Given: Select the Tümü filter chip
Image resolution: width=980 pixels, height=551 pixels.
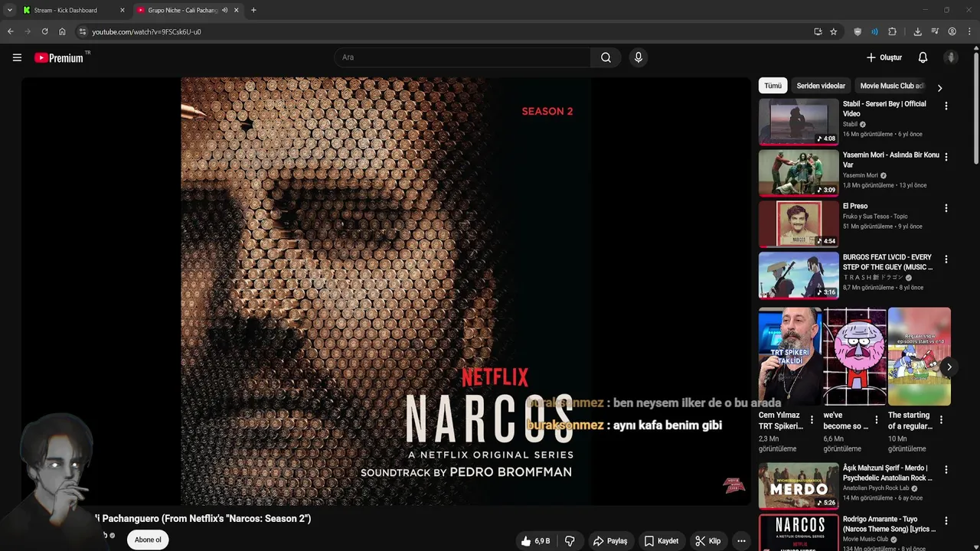Looking at the screenshot, I should (x=773, y=86).
